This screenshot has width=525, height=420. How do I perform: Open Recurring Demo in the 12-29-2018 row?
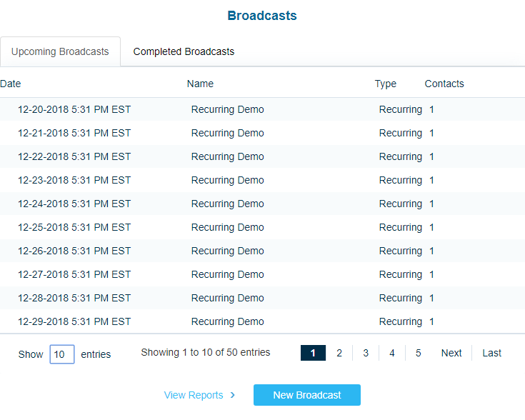pyautogui.click(x=228, y=321)
